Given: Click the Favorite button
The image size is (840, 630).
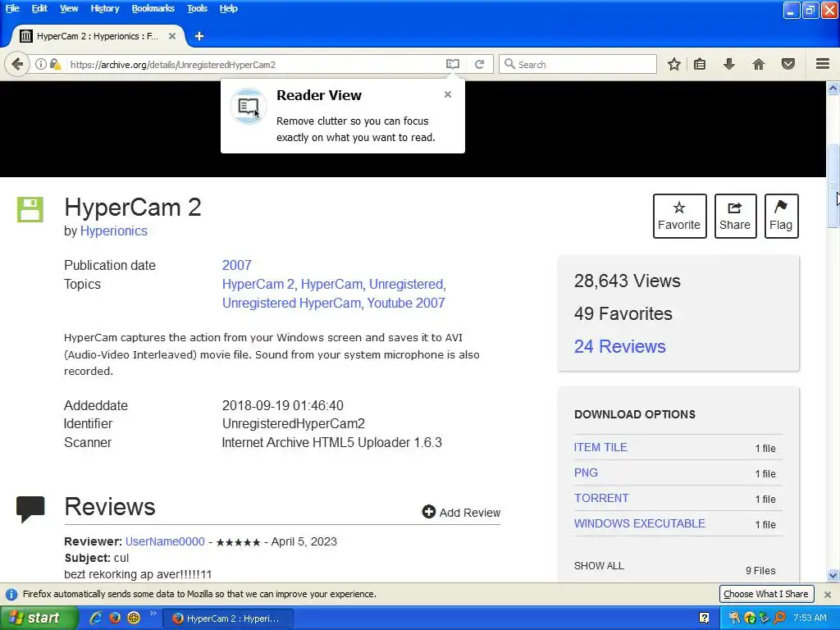Looking at the screenshot, I should click(x=679, y=216).
